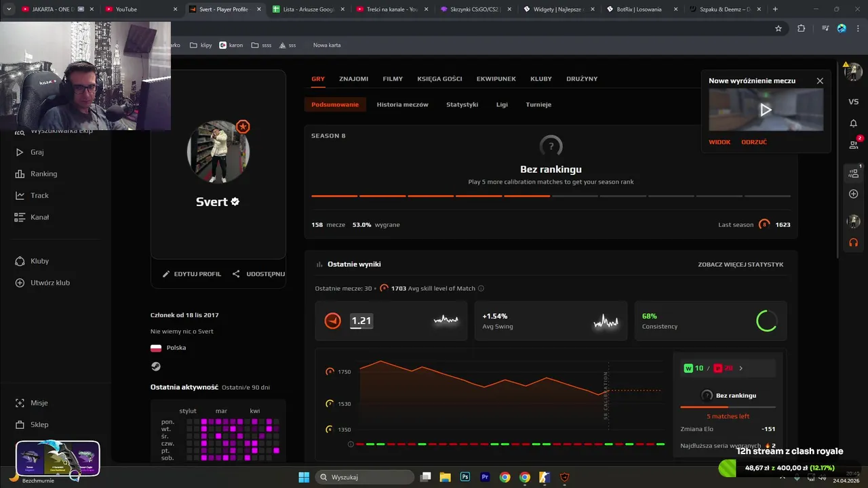
Task: Open Graj in the left sidebar
Action: point(29,152)
